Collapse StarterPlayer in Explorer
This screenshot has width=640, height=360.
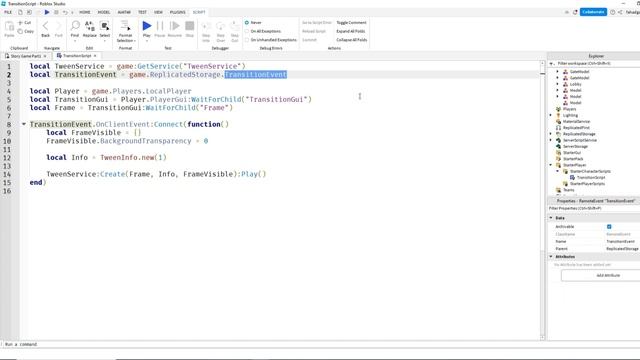click(x=551, y=165)
